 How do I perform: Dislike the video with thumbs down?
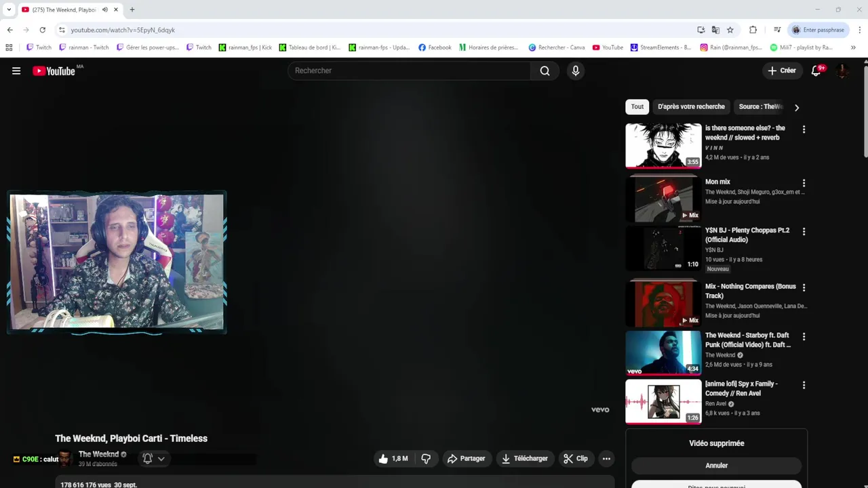pyautogui.click(x=426, y=459)
